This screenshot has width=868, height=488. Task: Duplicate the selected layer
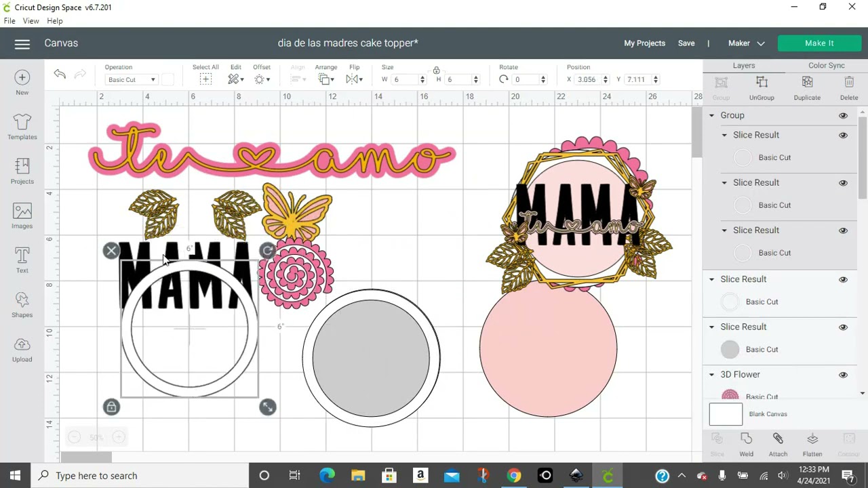click(807, 88)
